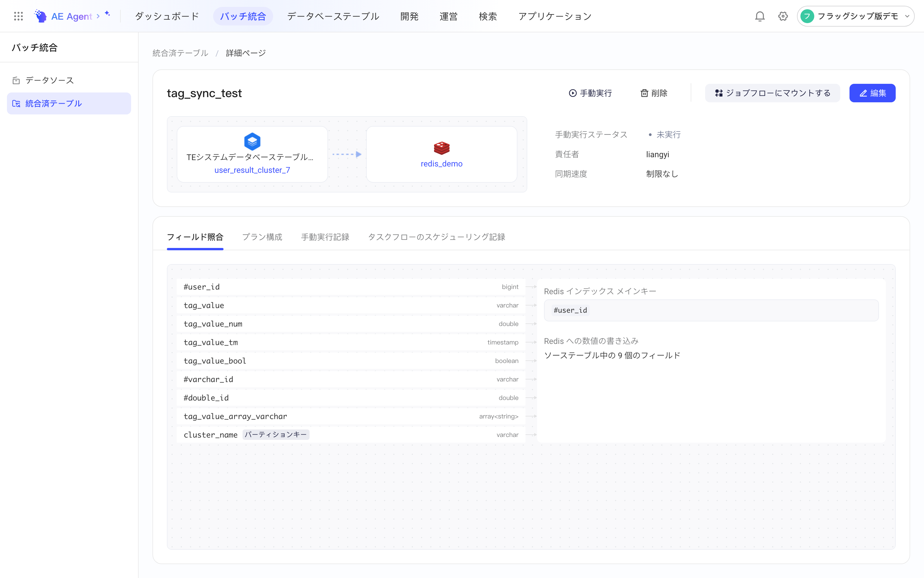
Task: Open the データベーステーブル menu
Action: [x=333, y=16]
